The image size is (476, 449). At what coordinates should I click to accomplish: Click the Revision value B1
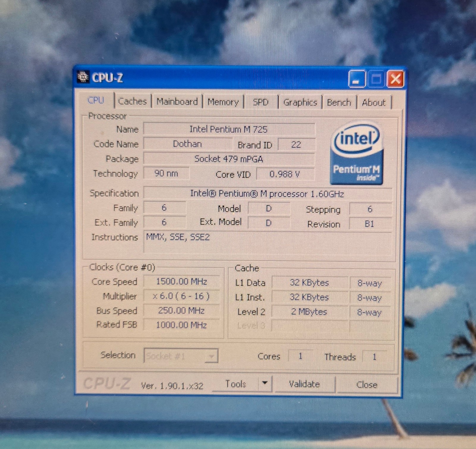pyautogui.click(x=370, y=224)
